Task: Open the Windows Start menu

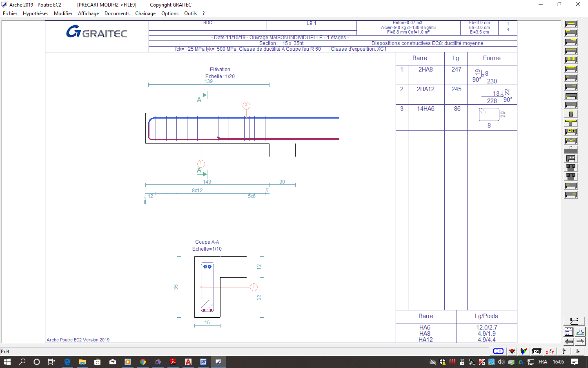Action: coord(7,362)
